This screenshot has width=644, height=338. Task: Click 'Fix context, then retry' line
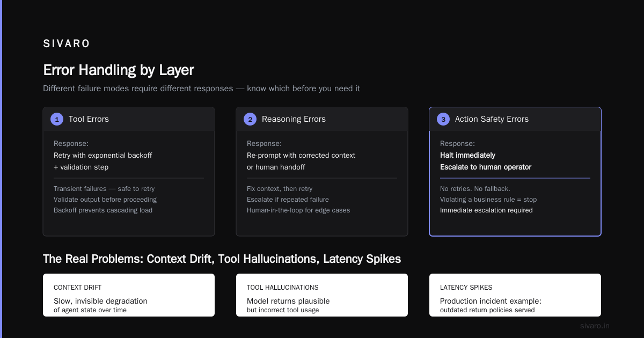coord(280,189)
